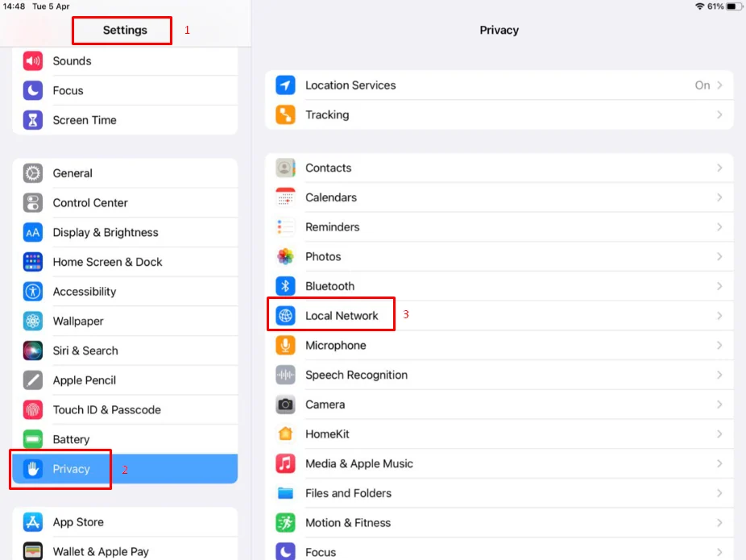Tap the Sounds speaker icon
This screenshot has width=746, height=560.
(33, 61)
